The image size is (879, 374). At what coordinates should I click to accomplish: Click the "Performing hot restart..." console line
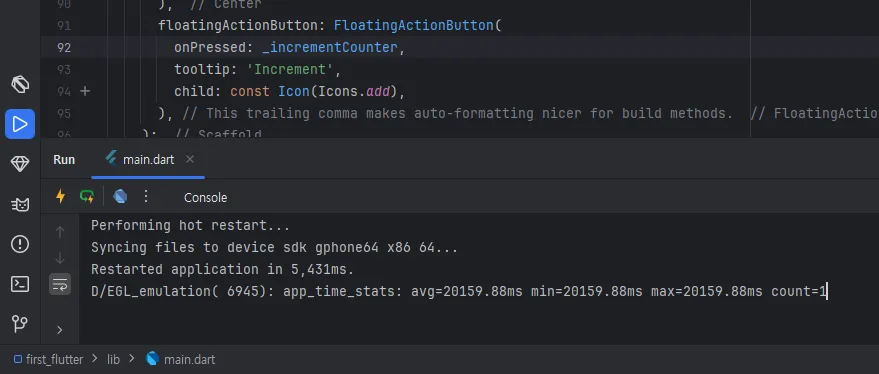[191, 225]
